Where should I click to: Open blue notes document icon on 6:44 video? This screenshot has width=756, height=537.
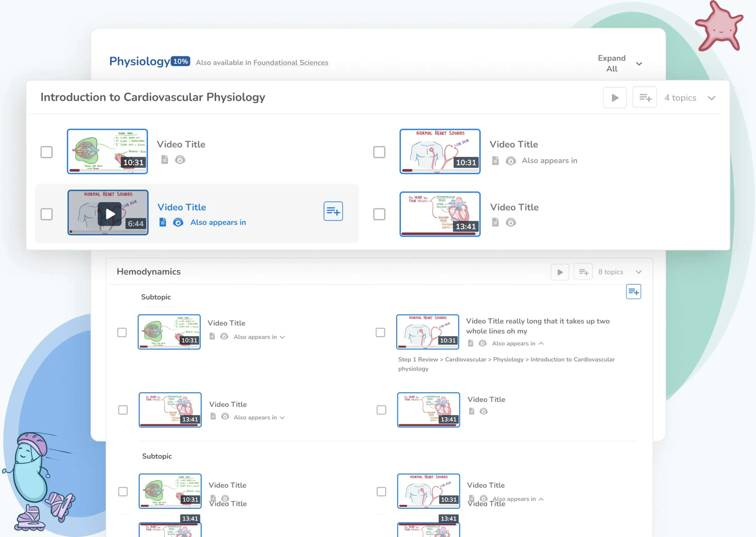(x=163, y=222)
